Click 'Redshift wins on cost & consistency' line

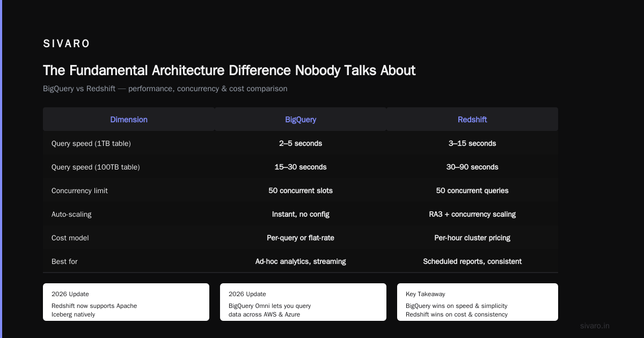[x=457, y=314]
